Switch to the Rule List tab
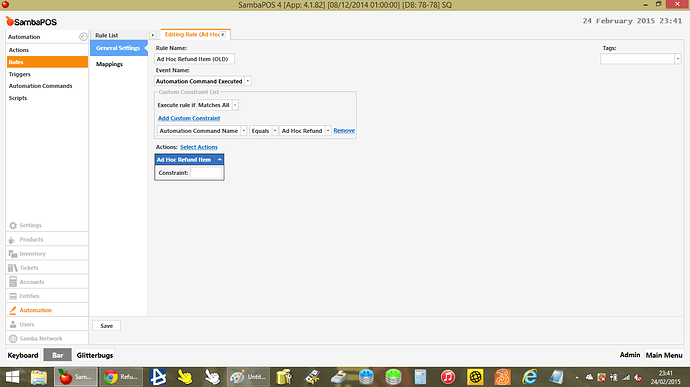The image size is (690, 387). 107,35
